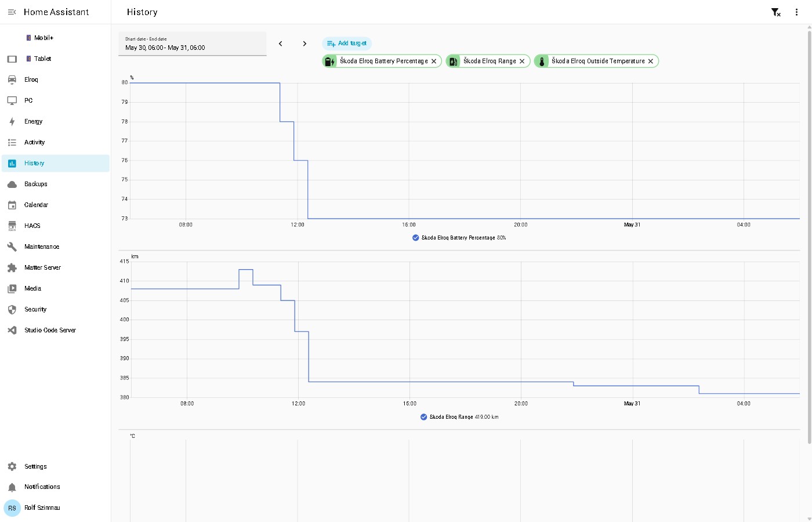Click the Calendar icon in sidebar

(12, 205)
